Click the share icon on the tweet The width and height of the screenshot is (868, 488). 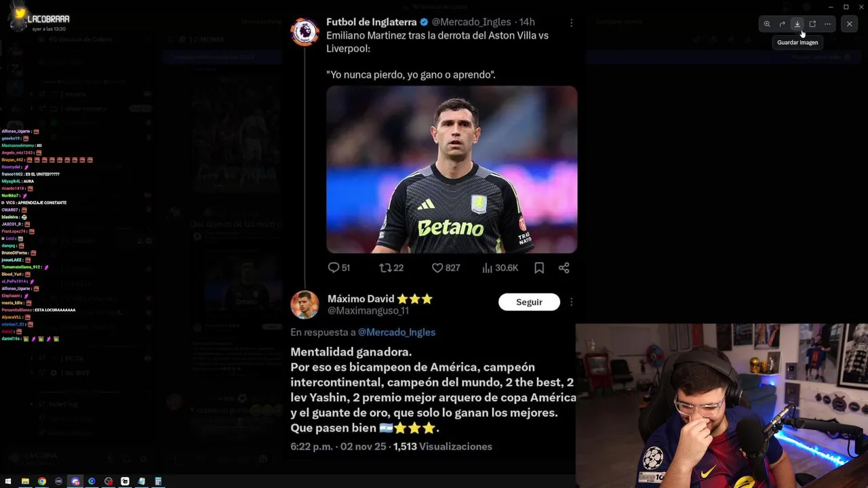(564, 268)
